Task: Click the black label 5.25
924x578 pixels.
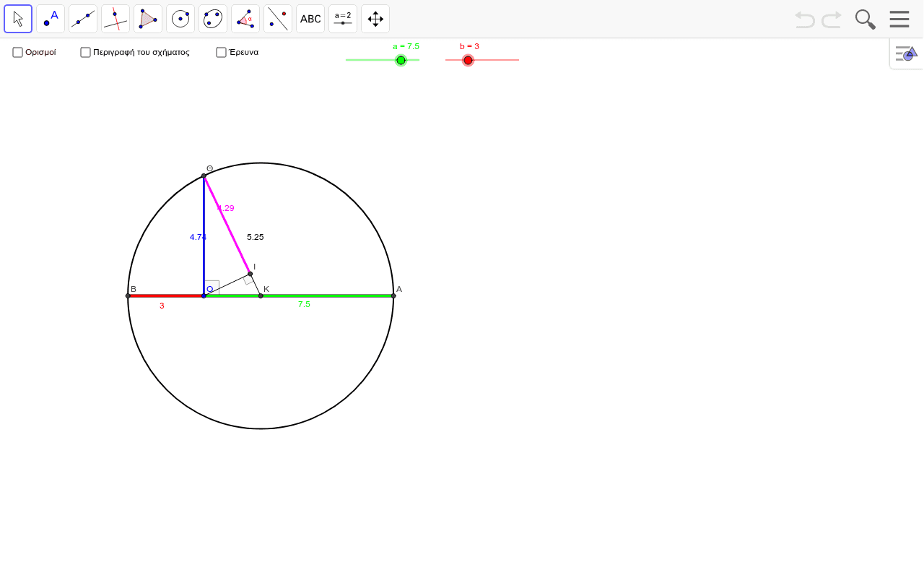Action: tap(255, 237)
